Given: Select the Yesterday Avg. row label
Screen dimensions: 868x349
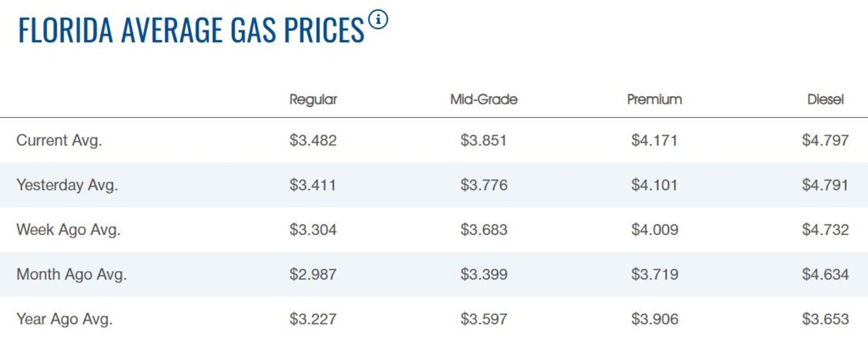Looking at the screenshot, I should (67, 185).
